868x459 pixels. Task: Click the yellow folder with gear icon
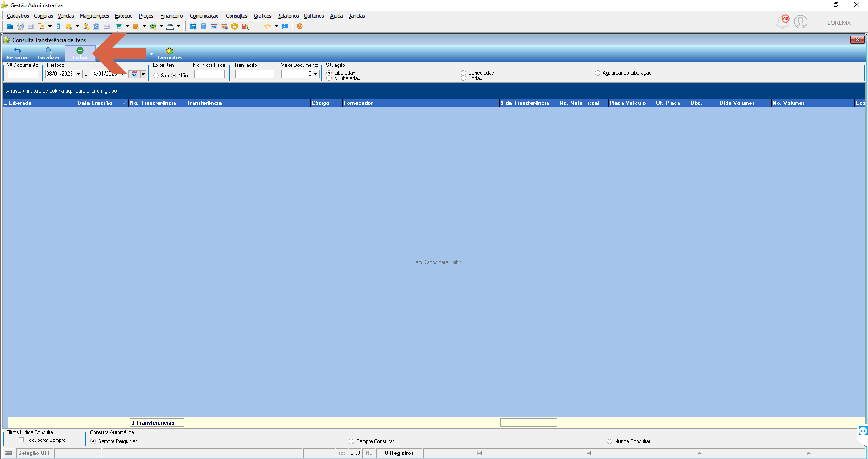click(x=69, y=26)
